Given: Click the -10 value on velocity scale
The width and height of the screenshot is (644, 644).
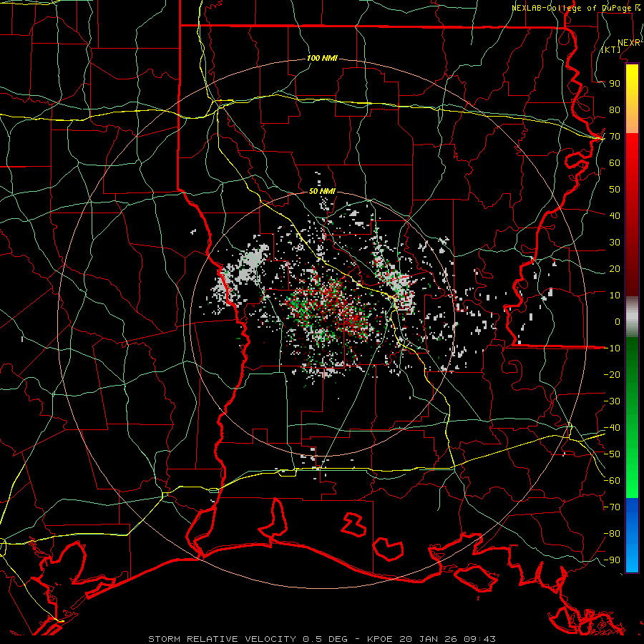Looking at the screenshot, I should (x=612, y=348).
